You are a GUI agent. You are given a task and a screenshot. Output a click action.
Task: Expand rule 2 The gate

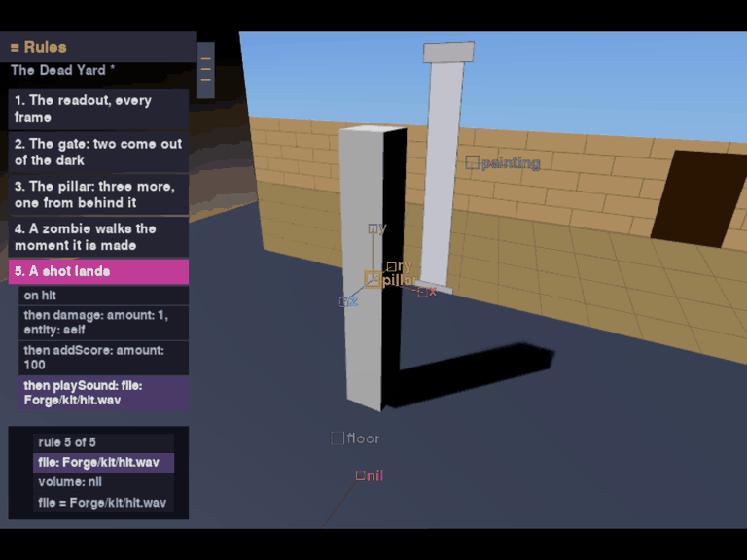[98, 152]
